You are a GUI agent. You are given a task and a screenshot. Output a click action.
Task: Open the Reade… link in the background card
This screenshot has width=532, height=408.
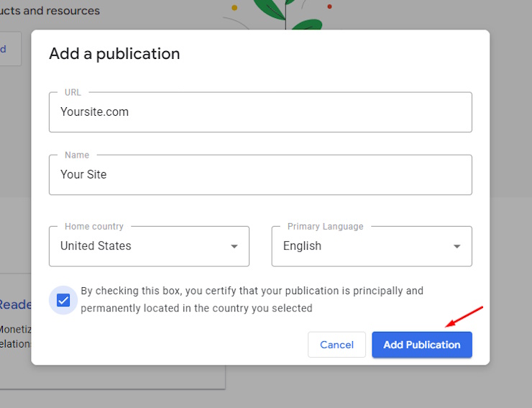pos(15,304)
